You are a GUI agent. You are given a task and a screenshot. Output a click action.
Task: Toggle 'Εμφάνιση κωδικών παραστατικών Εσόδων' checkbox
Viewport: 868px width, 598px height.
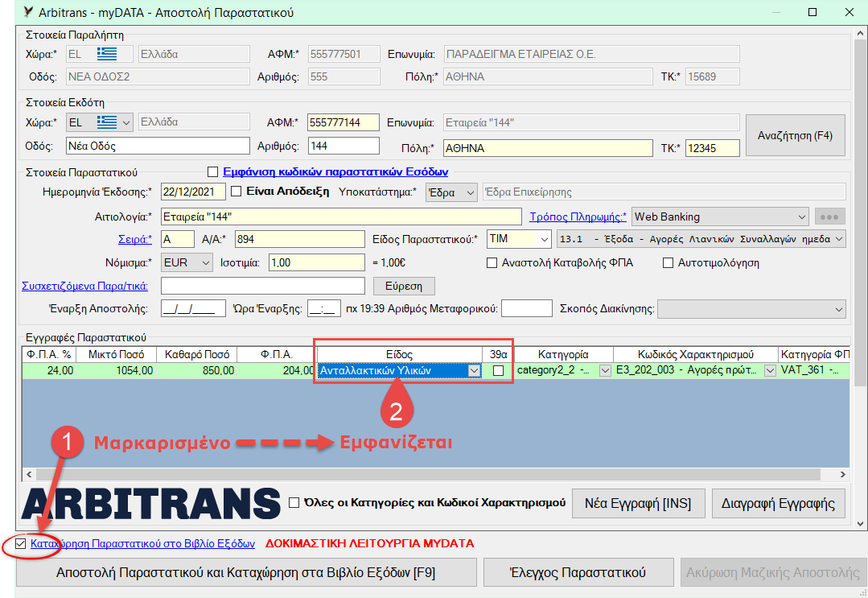point(212,171)
